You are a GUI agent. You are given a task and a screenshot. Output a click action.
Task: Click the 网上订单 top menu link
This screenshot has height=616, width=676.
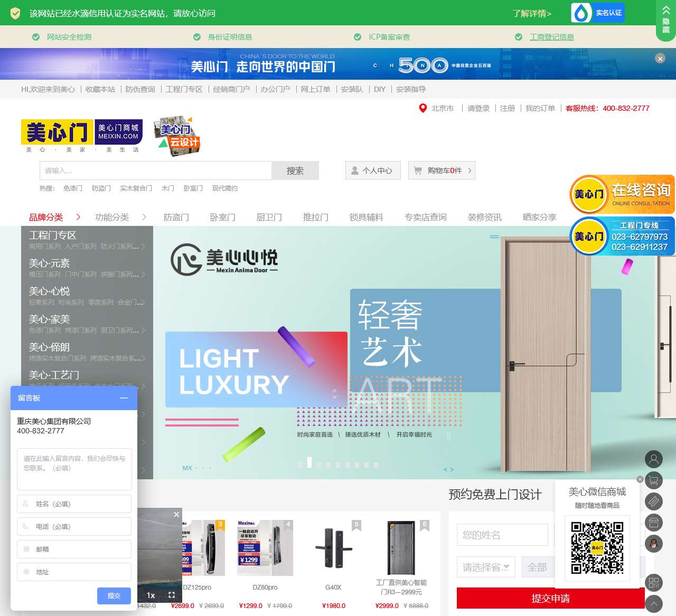click(316, 89)
